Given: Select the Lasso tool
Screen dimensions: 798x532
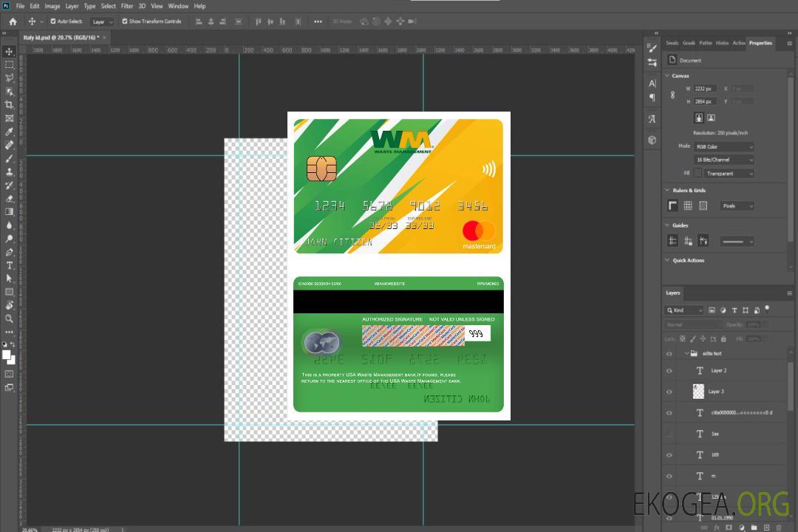Looking at the screenshot, I should [9, 78].
